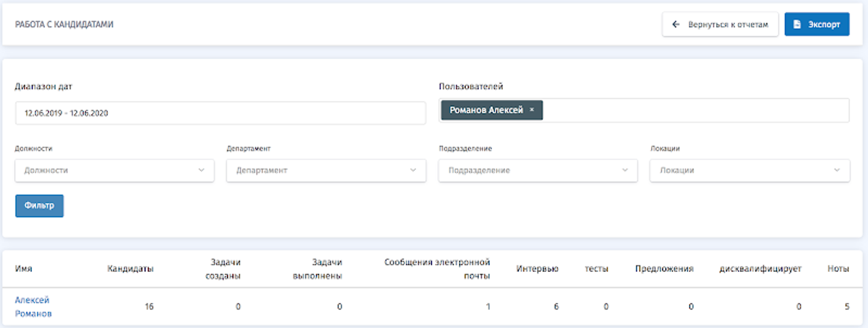This screenshot has width=868, height=328.
Task: Click the chevron in Локации dropdown
Action: 837,170
